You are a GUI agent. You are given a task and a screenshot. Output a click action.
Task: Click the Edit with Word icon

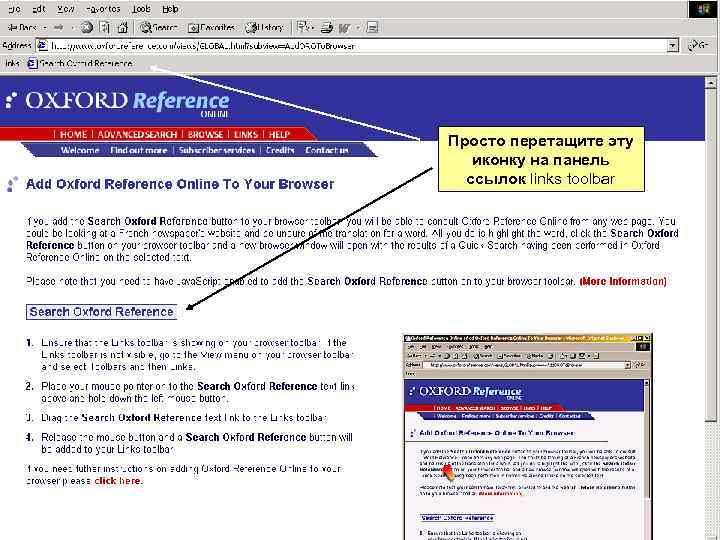tap(344, 28)
